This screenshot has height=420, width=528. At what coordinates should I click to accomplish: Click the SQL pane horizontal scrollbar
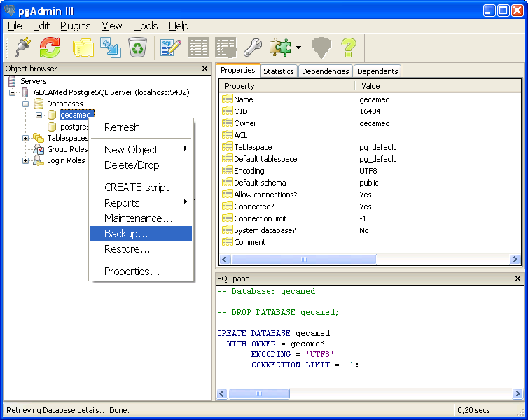[x=259, y=394]
